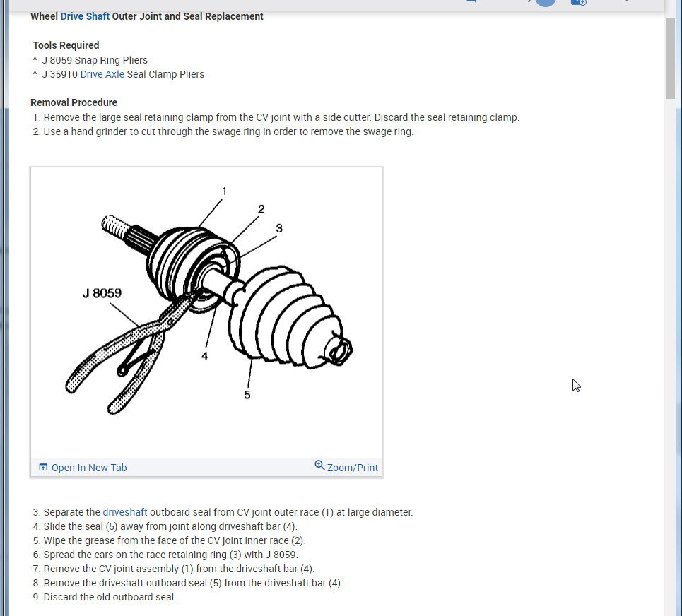682x616 pixels.
Task: Click the 'Tools Required' heading
Action: coord(66,45)
